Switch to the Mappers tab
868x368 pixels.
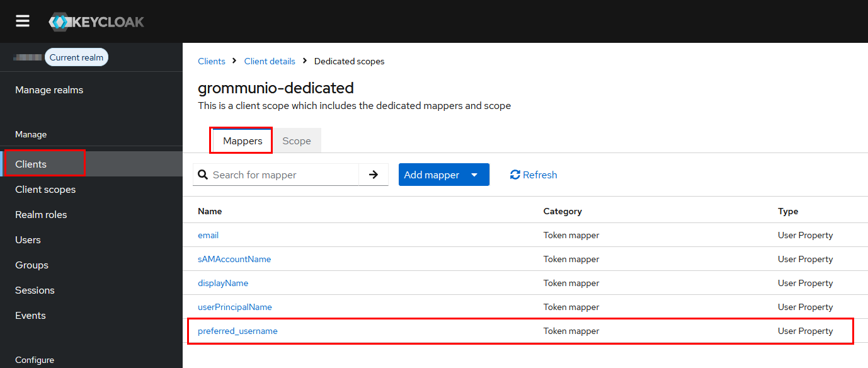pos(243,141)
